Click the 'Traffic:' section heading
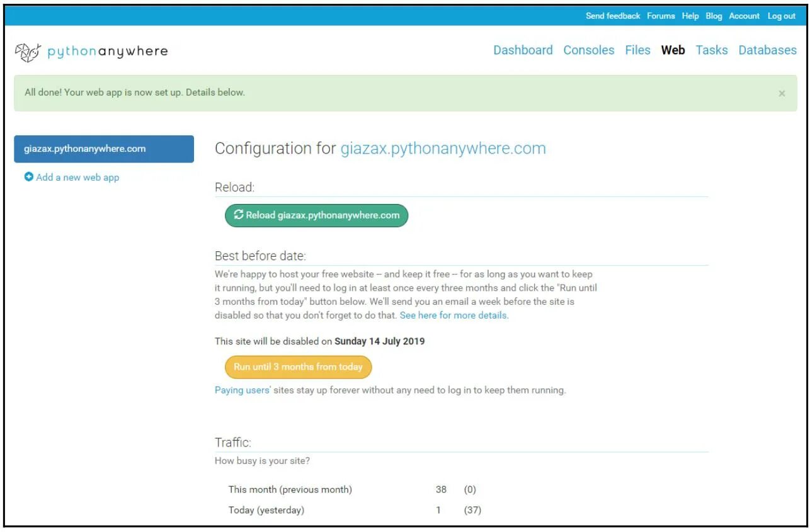The width and height of the screenshot is (810, 532). tap(233, 443)
